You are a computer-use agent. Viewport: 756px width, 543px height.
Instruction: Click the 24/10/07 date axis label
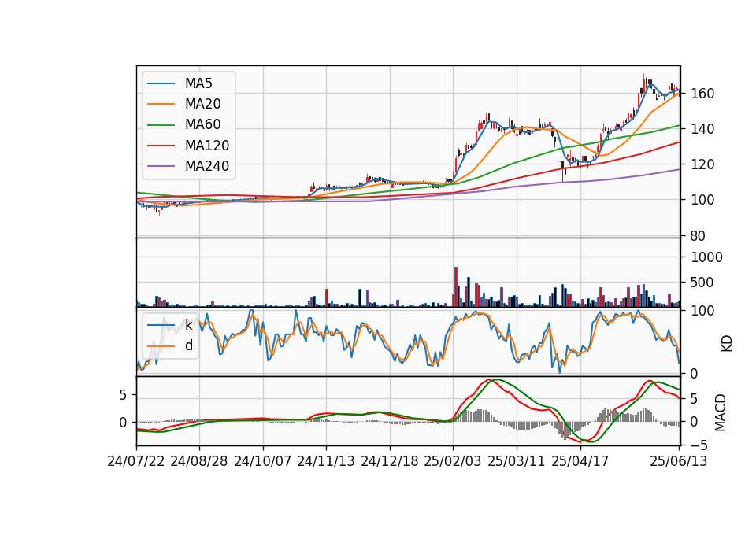point(263,461)
